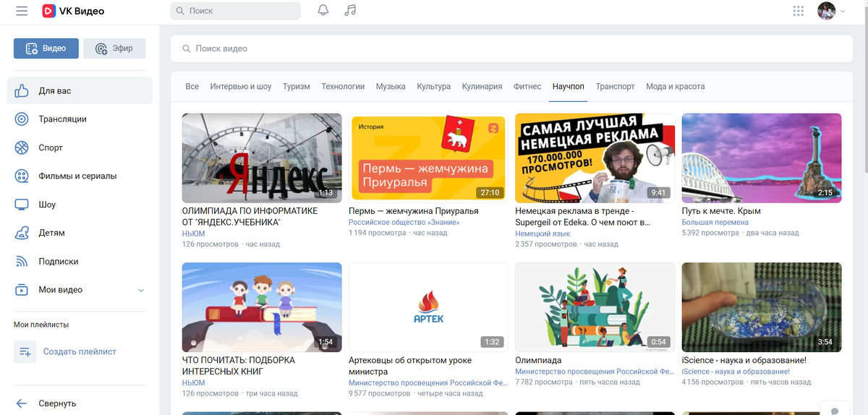Open НЬЮМ channel under Яндекс olympiad video
The width and height of the screenshot is (868, 415).
coord(194,234)
